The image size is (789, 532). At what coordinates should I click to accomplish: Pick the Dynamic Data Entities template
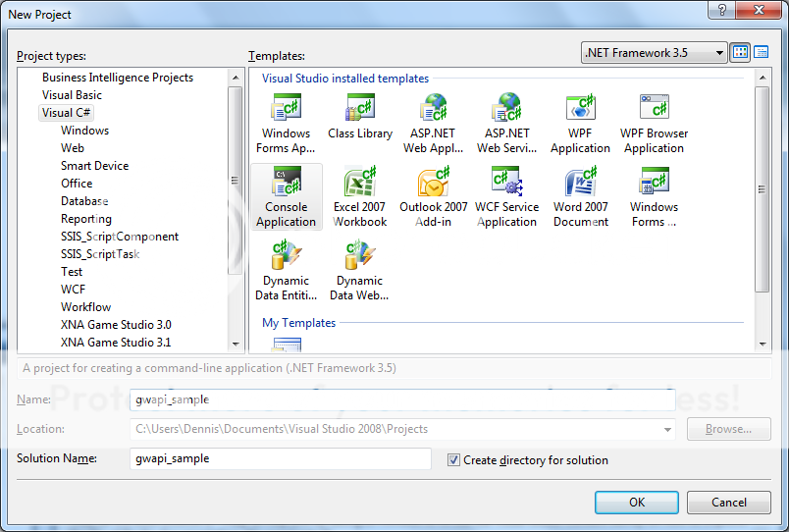tap(286, 270)
